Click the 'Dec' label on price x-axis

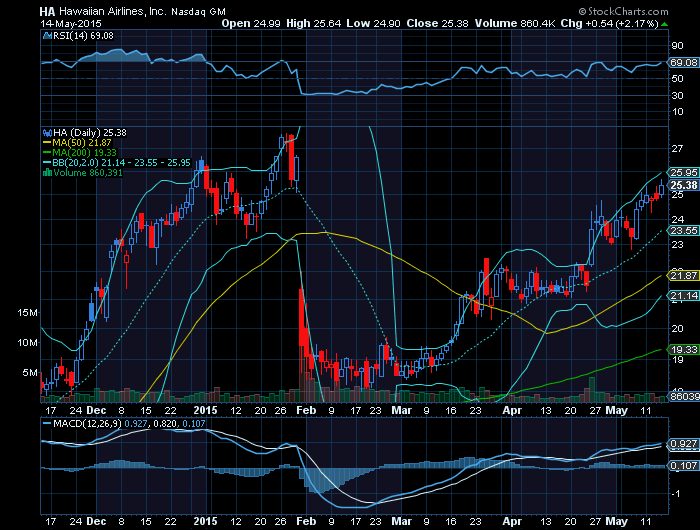coord(96,410)
